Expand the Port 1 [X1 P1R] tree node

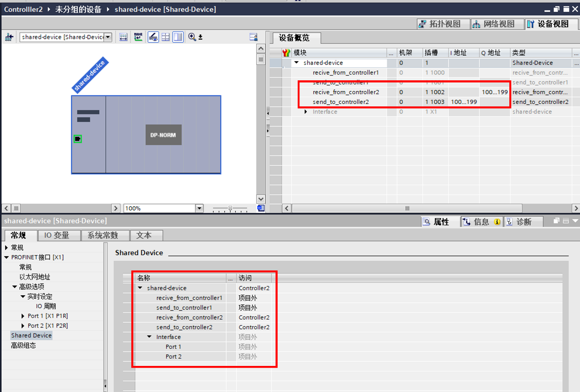coord(23,316)
